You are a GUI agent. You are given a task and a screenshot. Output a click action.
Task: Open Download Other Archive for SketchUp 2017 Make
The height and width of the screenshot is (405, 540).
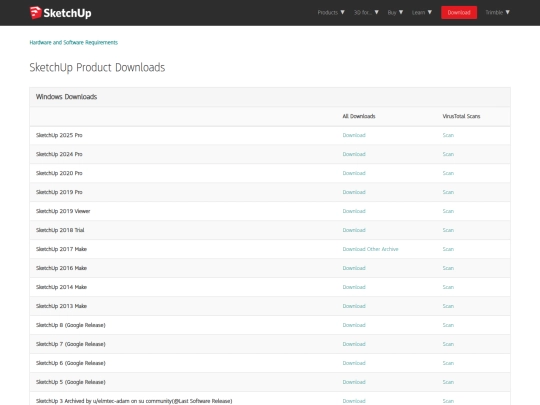point(370,249)
